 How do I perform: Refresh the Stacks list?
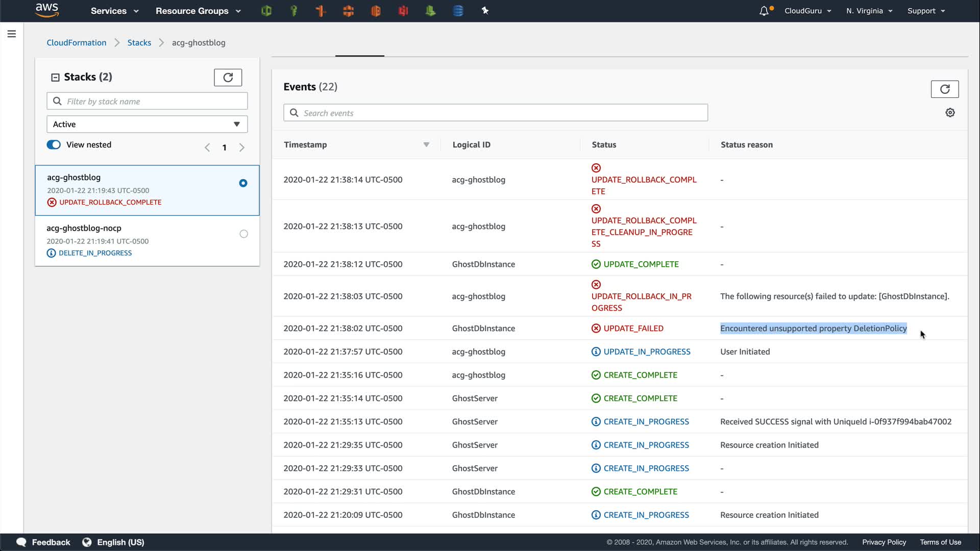pyautogui.click(x=228, y=78)
